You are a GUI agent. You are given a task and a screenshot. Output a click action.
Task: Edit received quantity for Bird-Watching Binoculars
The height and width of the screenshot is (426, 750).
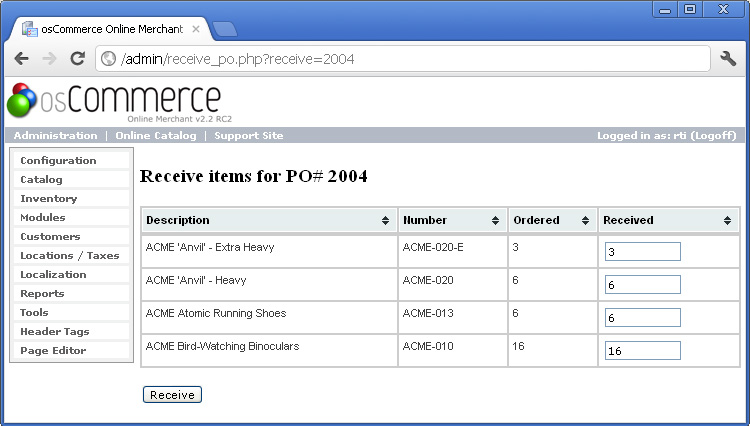coord(642,350)
